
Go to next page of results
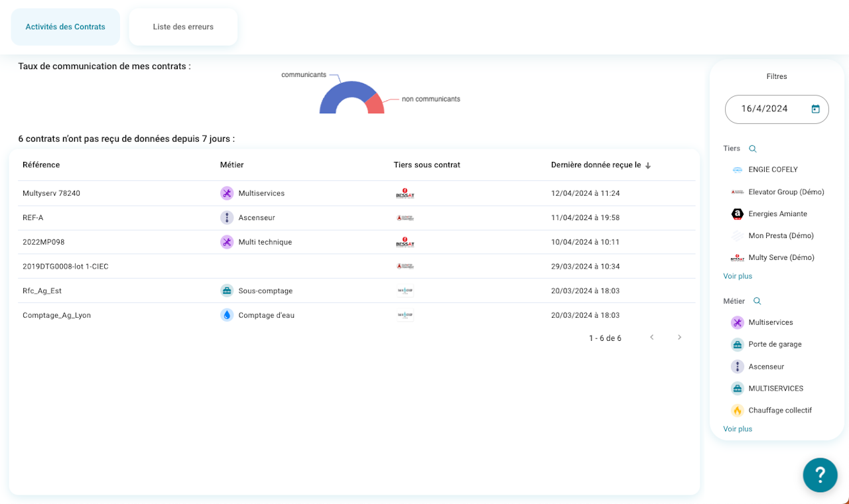tap(679, 338)
